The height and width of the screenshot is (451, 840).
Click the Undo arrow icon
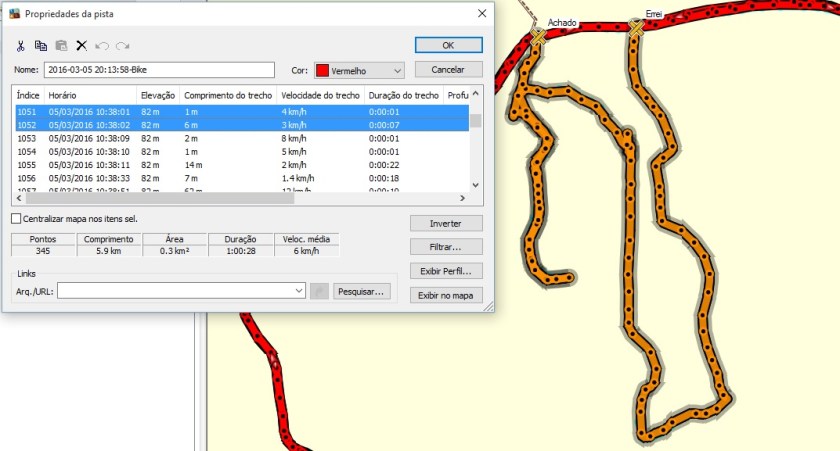pos(102,46)
